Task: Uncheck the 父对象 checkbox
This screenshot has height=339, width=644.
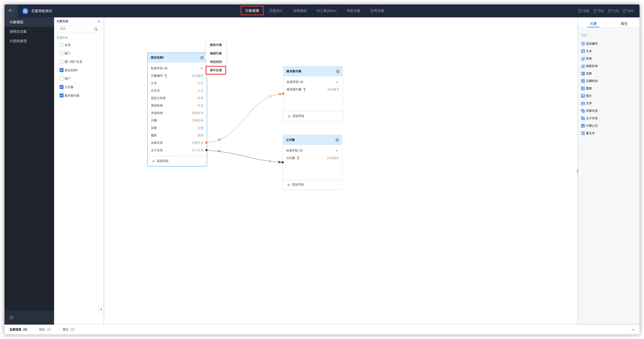Action: point(62,87)
